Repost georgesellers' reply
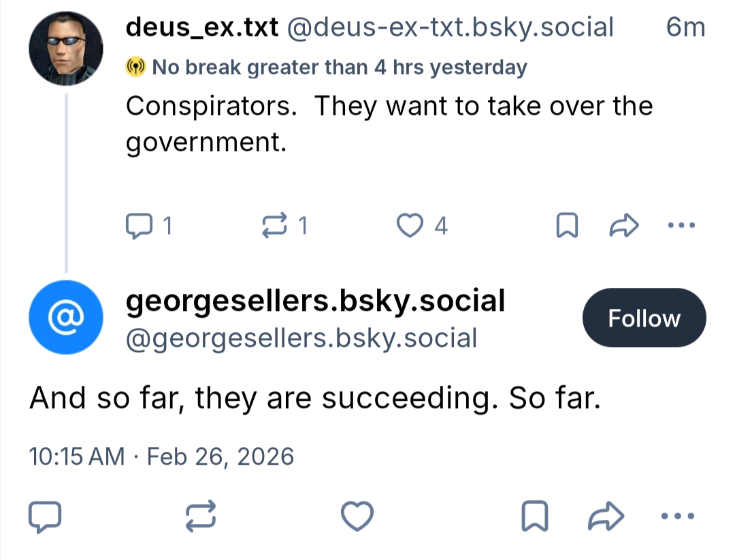 click(201, 516)
